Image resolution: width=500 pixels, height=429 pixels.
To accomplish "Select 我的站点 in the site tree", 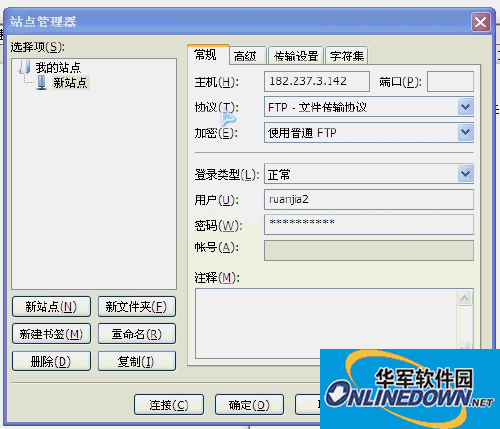I will pyautogui.click(x=58, y=67).
